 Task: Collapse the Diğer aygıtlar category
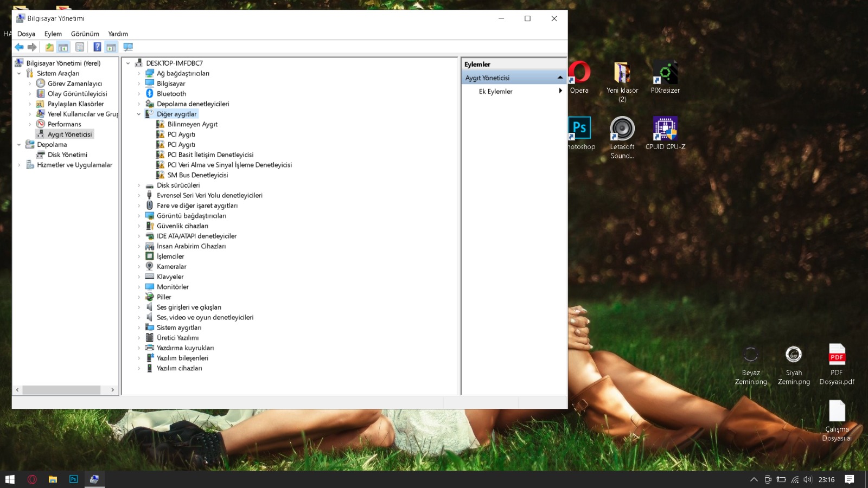pyautogui.click(x=139, y=114)
